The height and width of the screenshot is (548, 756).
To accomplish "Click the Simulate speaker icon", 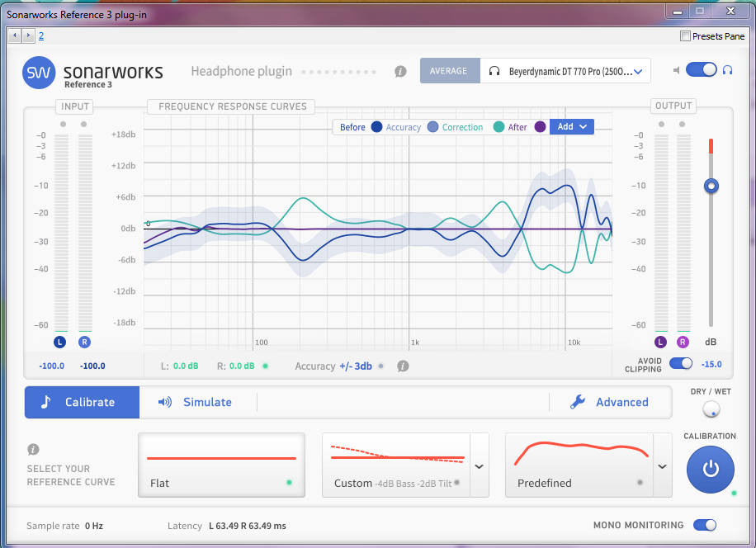I will [x=165, y=402].
